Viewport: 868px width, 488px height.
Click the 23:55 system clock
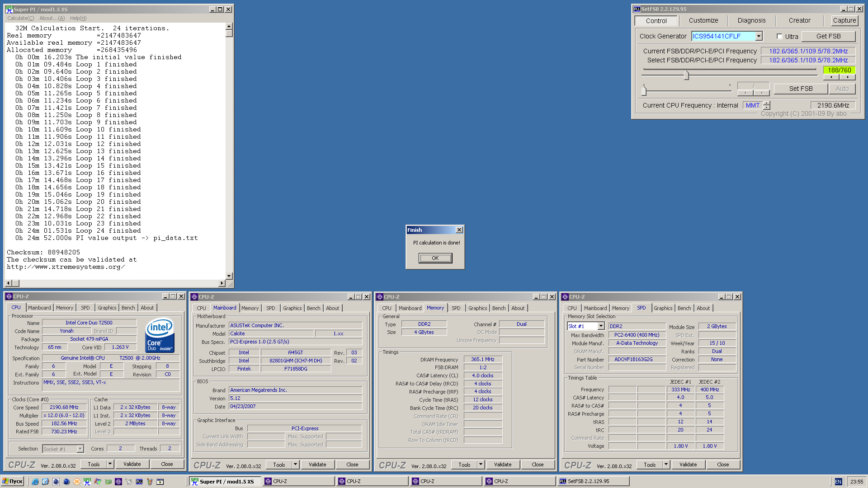point(856,482)
